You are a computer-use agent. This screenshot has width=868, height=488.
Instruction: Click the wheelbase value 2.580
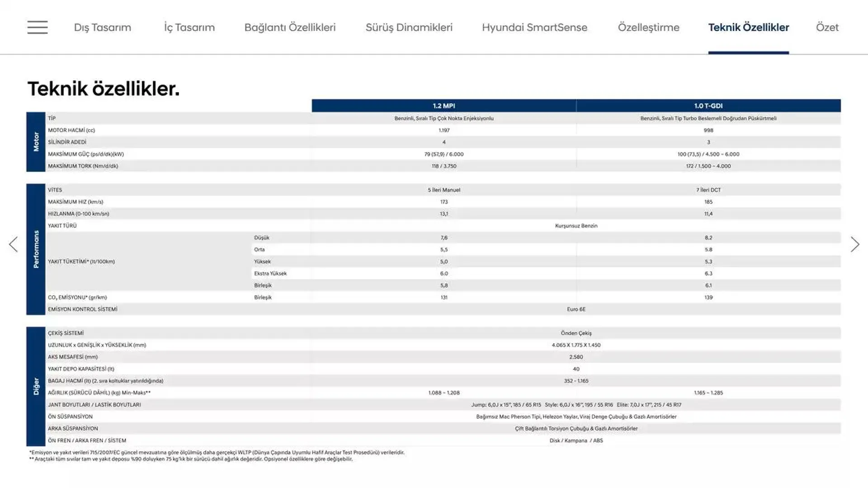click(576, 357)
